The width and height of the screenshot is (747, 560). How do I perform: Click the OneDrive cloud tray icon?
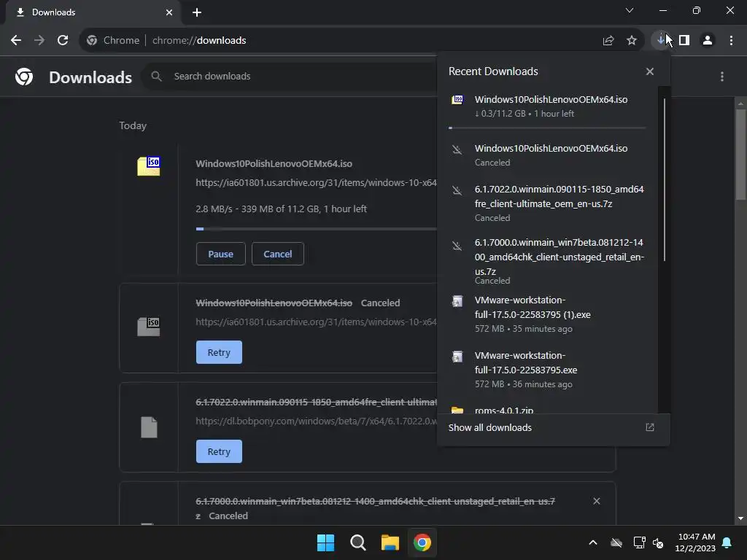(616, 542)
